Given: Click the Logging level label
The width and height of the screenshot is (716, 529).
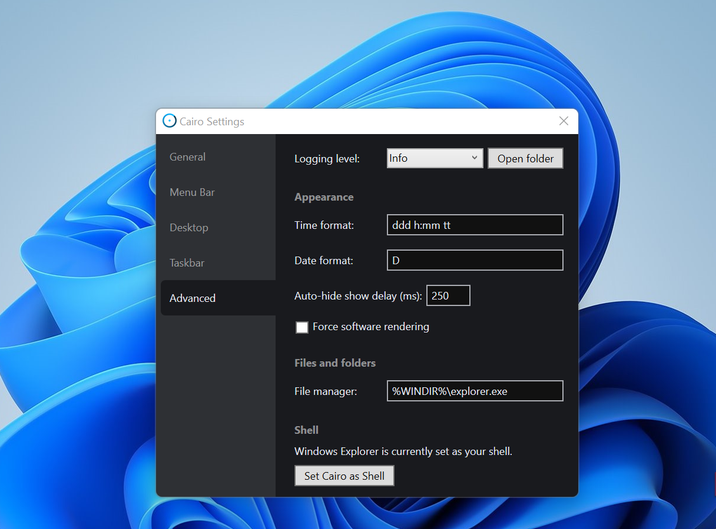Looking at the screenshot, I should pos(327,159).
